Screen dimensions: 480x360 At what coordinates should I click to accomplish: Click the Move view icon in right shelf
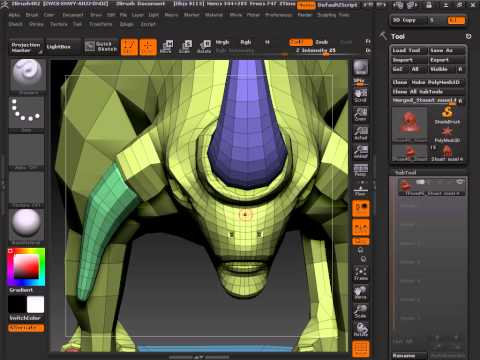click(x=360, y=292)
